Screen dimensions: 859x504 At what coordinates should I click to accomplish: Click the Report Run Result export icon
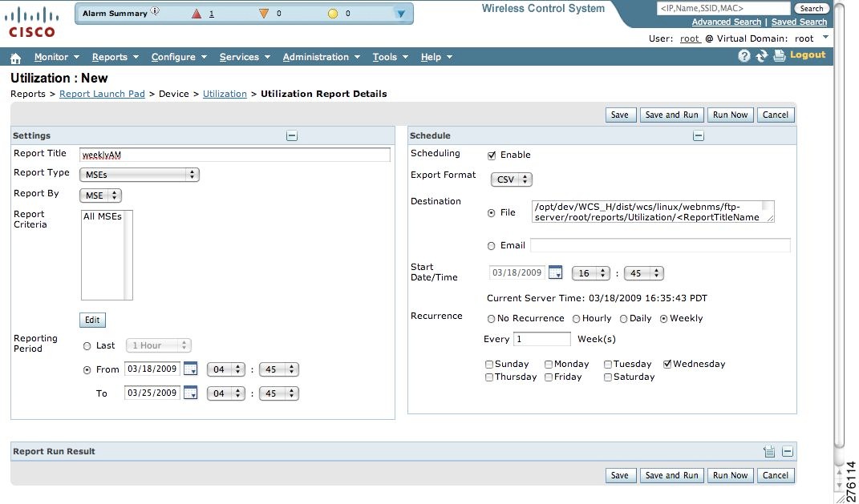coord(769,451)
